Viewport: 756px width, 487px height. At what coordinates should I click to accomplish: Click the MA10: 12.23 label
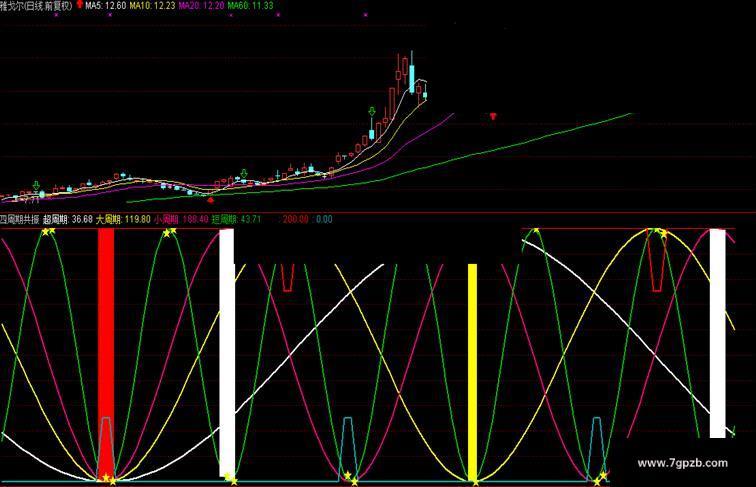tap(152, 5)
